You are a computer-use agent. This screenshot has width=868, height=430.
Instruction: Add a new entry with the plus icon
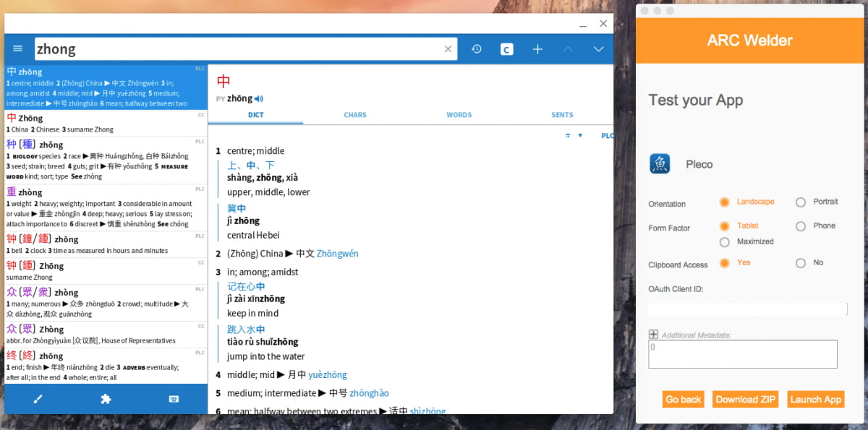537,48
